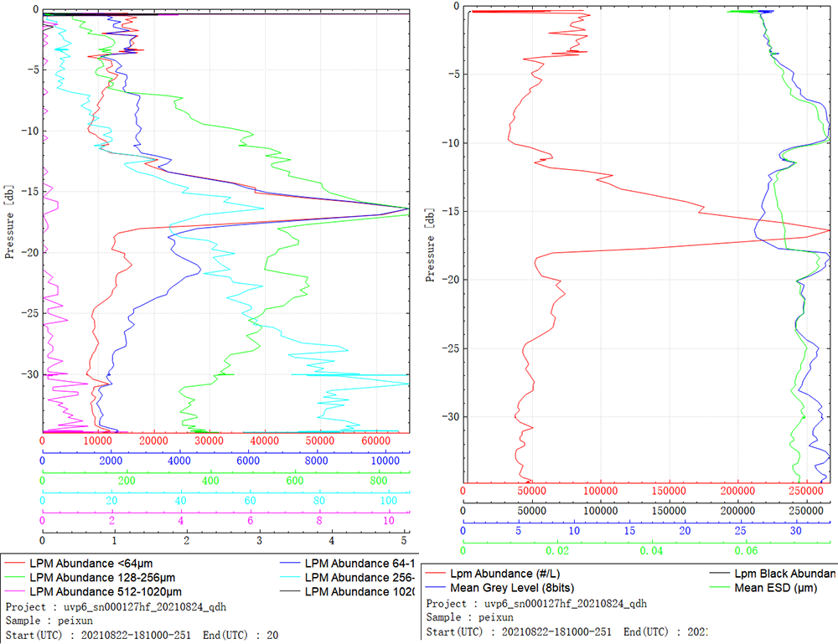Click the '-5' pressure tick on right chart
The height and width of the screenshot is (644, 838).
453,75
